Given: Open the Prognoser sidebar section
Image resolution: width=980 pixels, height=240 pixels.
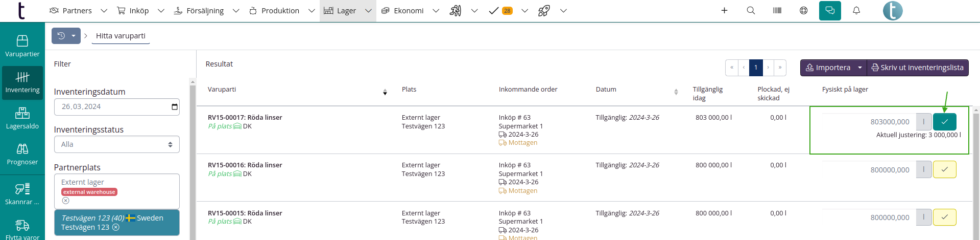Looking at the screenshot, I should 22,154.
